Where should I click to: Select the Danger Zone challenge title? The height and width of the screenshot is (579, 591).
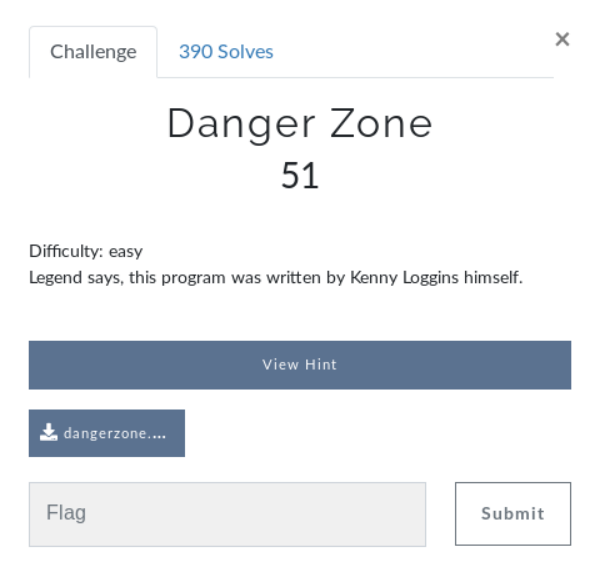point(300,124)
